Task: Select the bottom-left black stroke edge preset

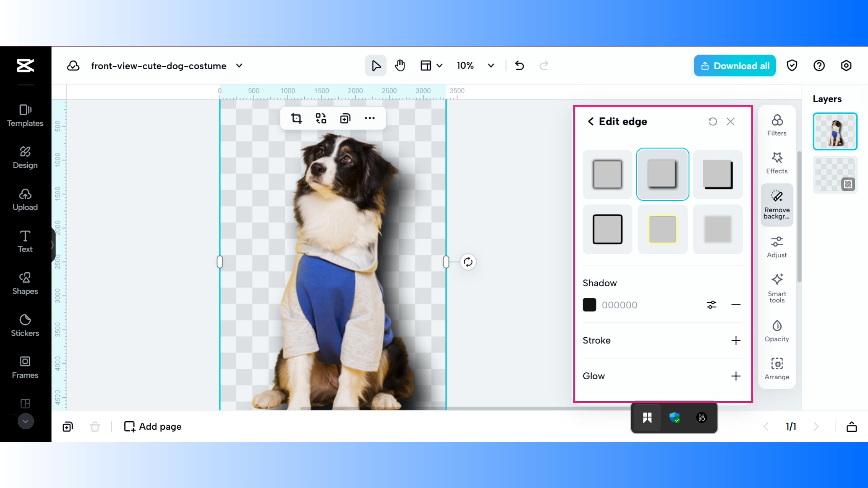Action: click(x=607, y=229)
